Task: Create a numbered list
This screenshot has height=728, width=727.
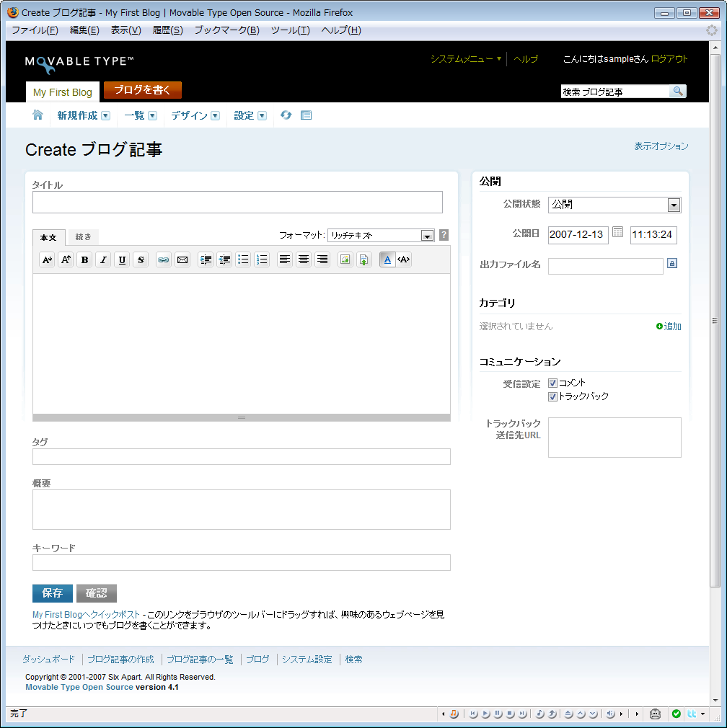Action: coord(262,259)
